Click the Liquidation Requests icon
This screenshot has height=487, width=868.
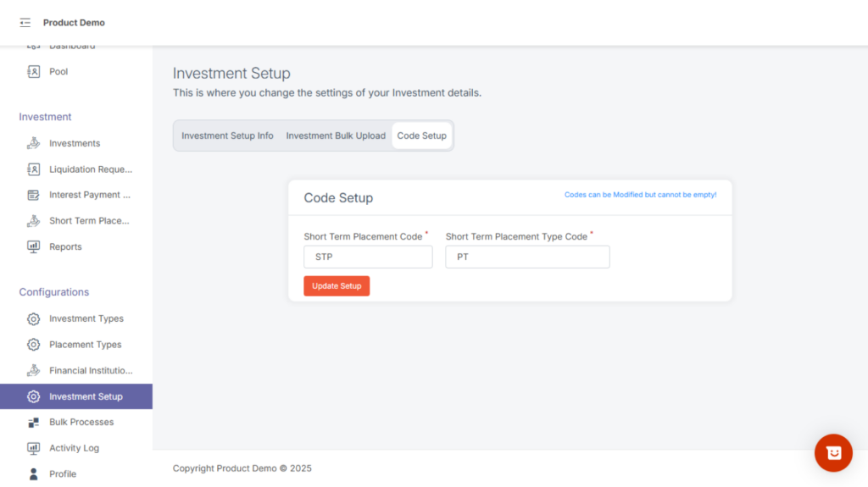[x=34, y=169]
